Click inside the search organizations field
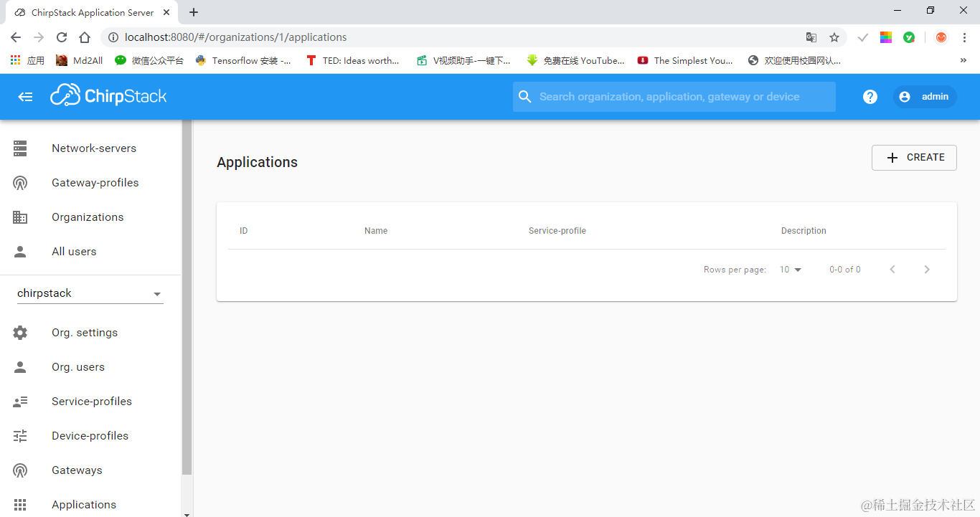This screenshot has width=980, height=517. coord(674,96)
